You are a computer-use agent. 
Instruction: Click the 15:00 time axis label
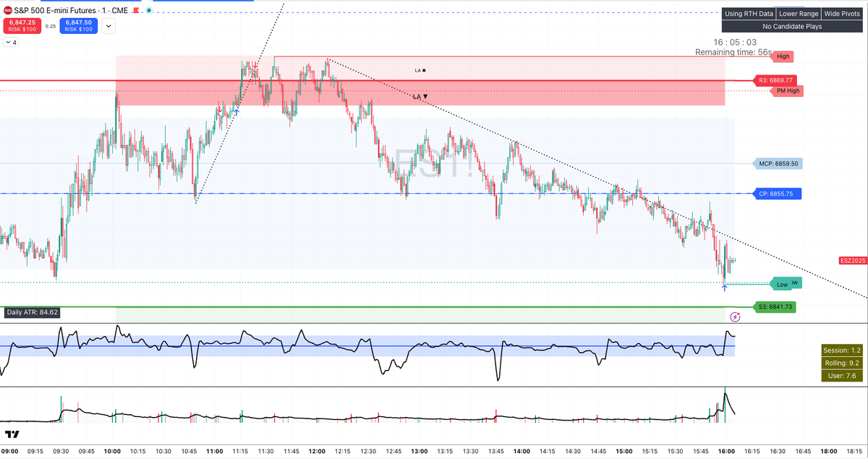[624, 450]
